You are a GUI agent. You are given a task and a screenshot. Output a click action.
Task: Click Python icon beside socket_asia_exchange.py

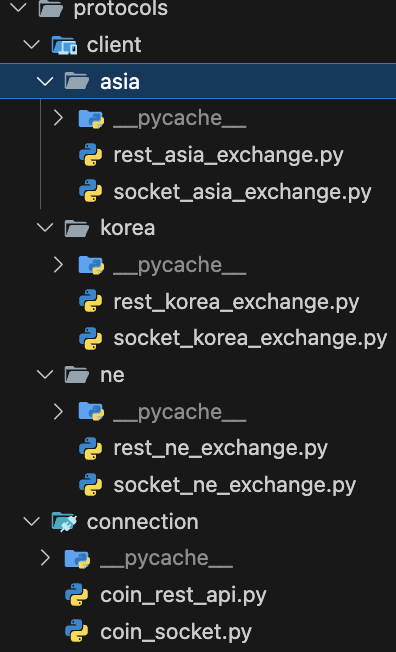click(91, 191)
